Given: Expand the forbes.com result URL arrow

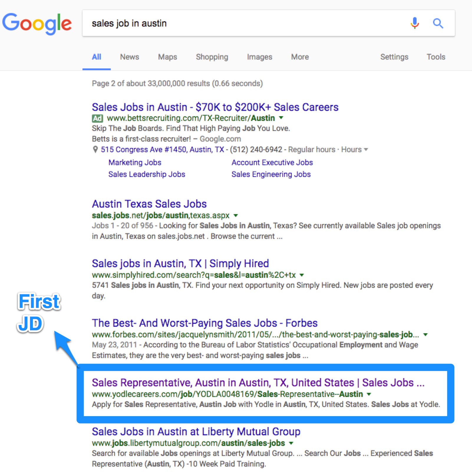Looking at the screenshot, I should coord(425,335).
